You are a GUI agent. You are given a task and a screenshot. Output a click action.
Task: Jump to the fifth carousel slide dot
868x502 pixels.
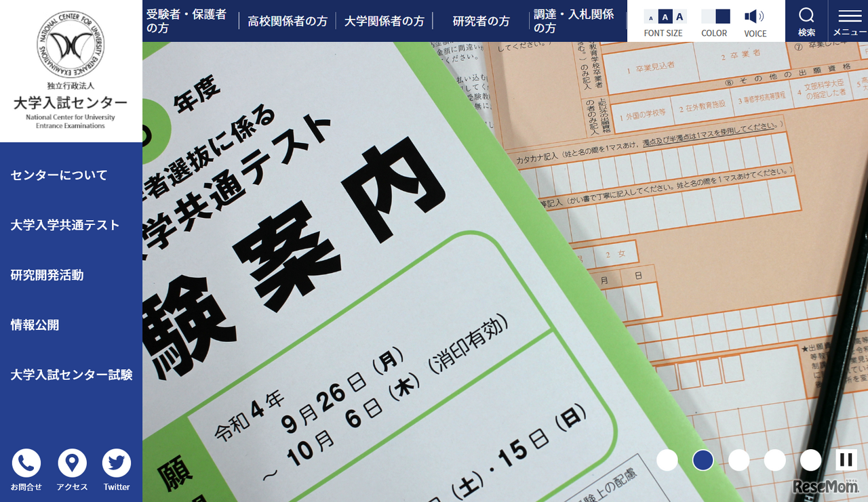pos(811,460)
